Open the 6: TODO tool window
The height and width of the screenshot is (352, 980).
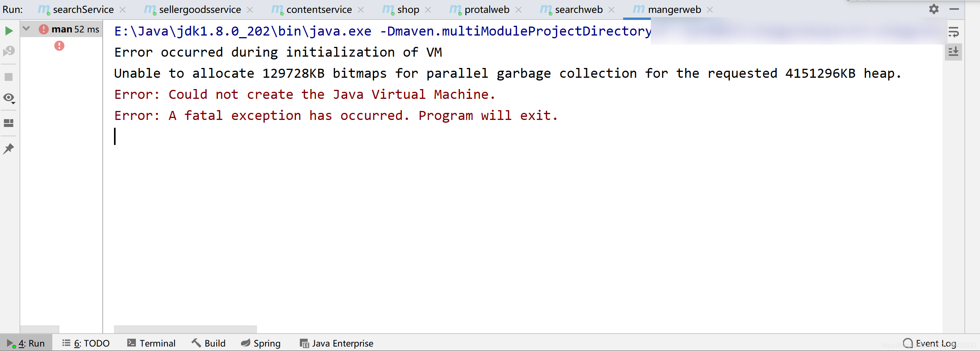[x=86, y=343]
